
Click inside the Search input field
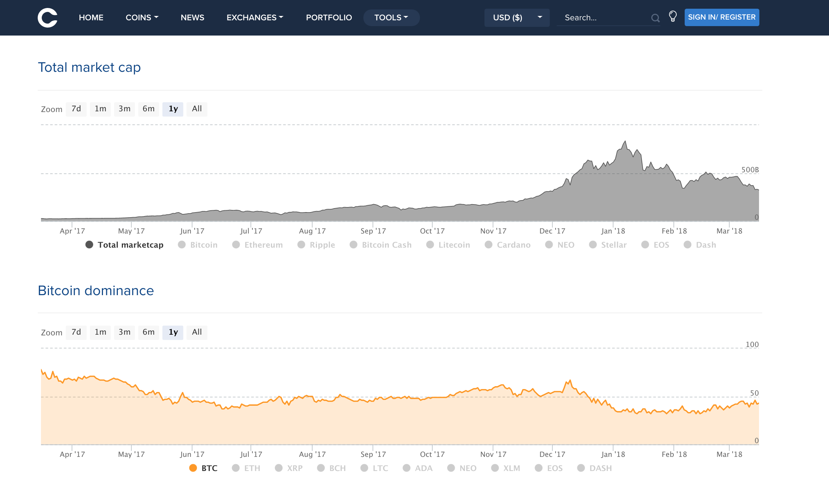pos(602,17)
